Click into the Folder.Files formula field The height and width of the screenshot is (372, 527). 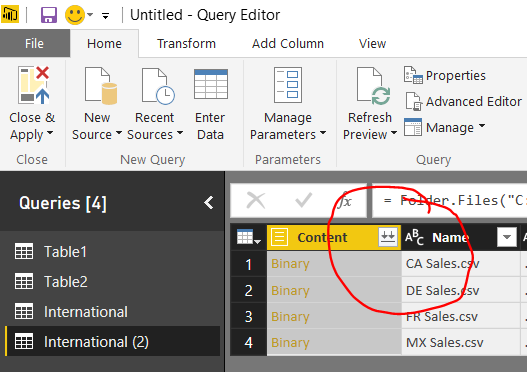[450, 201]
